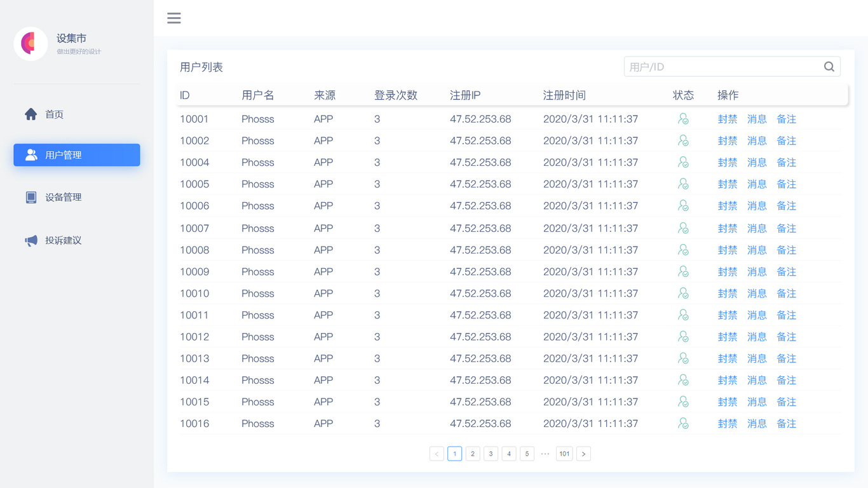Click the users icon beside 用户管理
Image resolution: width=868 pixels, height=488 pixels.
31,155
